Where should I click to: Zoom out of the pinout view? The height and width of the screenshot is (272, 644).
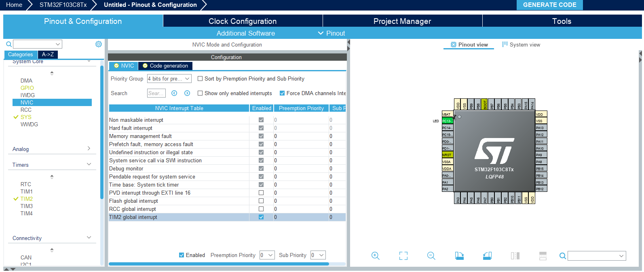(x=431, y=256)
